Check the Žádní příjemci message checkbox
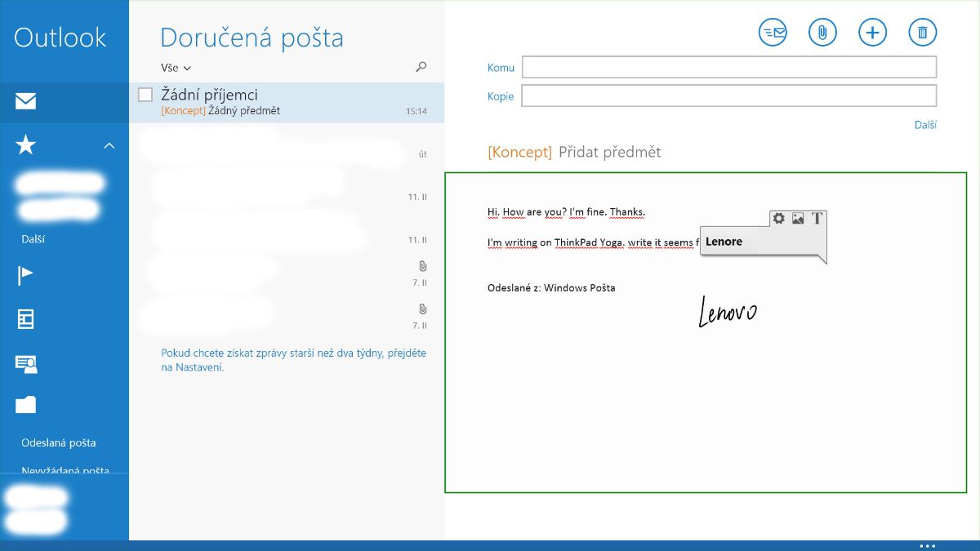The height and width of the screenshot is (551, 980). (145, 95)
